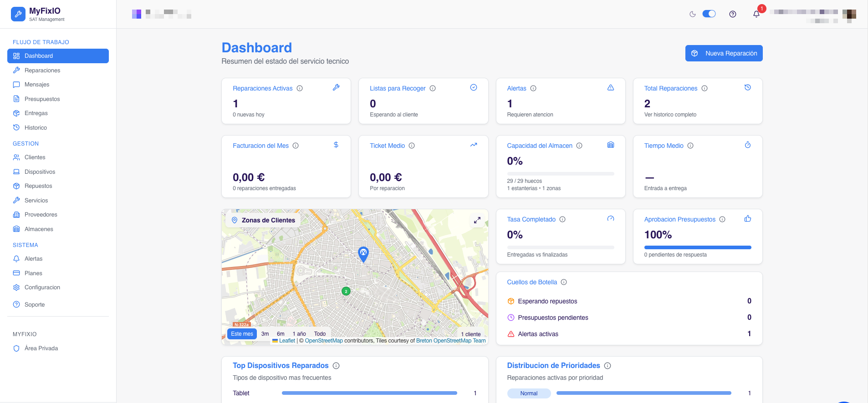The image size is (868, 403).
Task: Click Aprobacion Presupuestos progress bar
Action: coord(698,247)
